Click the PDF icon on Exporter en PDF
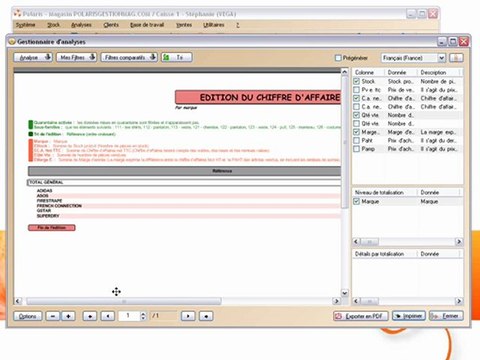Screen dimensions: 480x360 tap(339, 316)
